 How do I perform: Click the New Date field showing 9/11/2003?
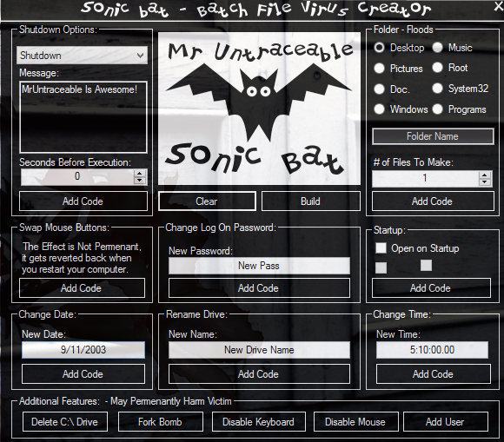83,350
